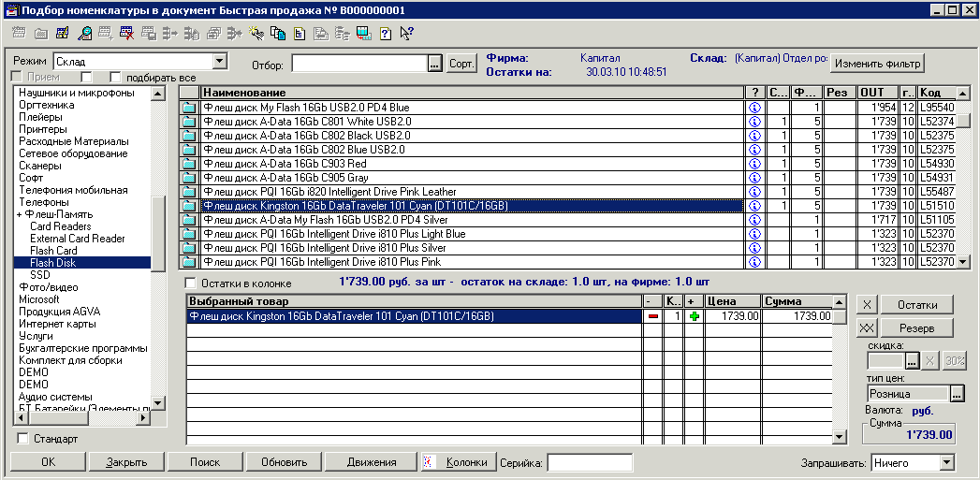Click the blue copy documents toolbar icon
The image size is (980, 480).
[x=278, y=33]
